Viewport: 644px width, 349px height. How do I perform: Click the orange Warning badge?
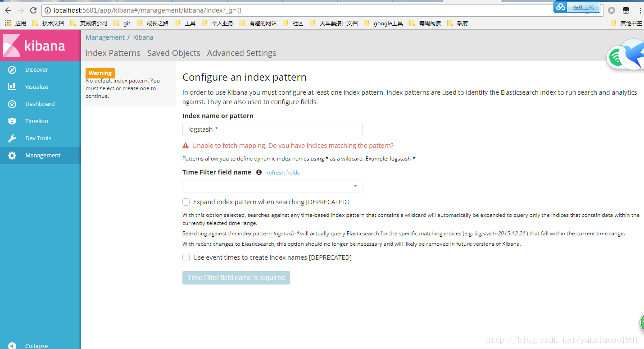(100, 73)
